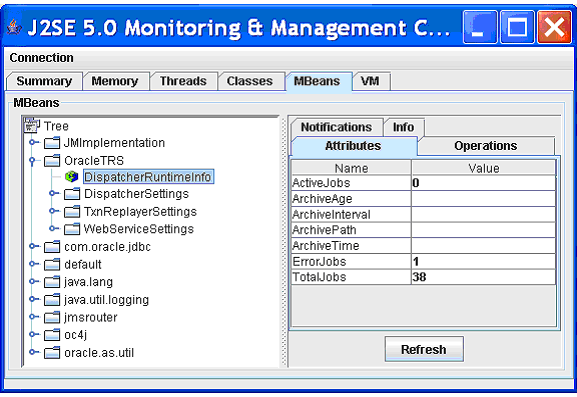Image resolution: width=577 pixels, height=397 pixels.
Task: Close the J2SE Monitoring window
Action: point(554,27)
